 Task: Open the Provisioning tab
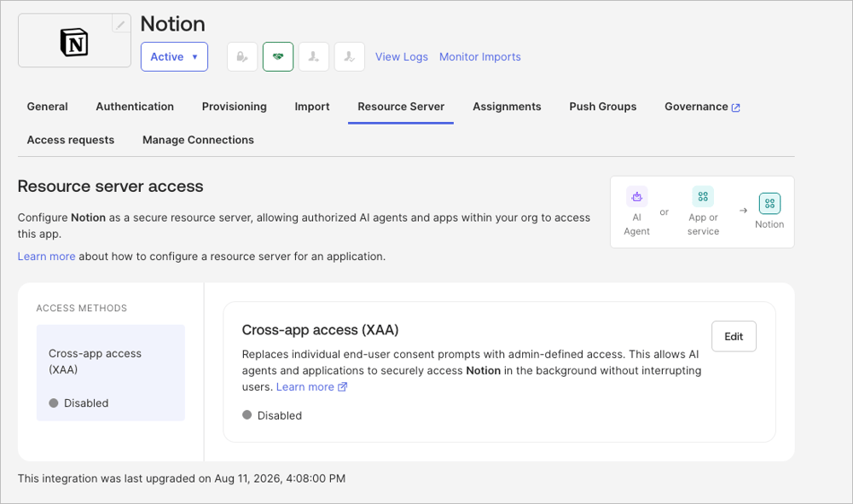235,107
